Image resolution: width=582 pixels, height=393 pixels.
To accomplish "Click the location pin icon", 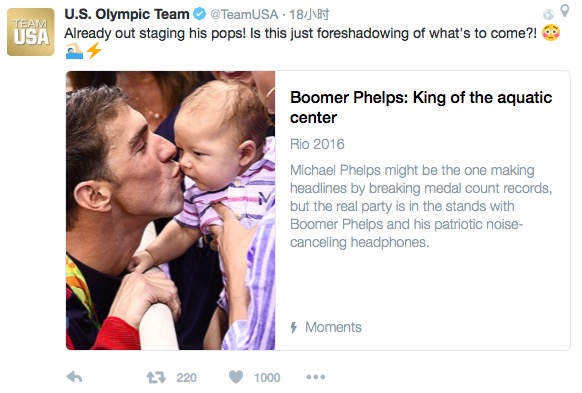I will pyautogui.click(x=565, y=11).
